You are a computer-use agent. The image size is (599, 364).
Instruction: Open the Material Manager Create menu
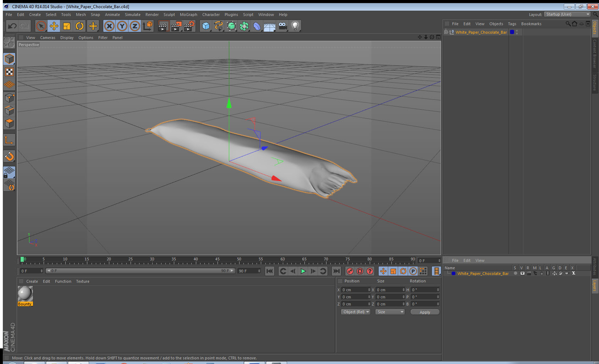[32, 281]
